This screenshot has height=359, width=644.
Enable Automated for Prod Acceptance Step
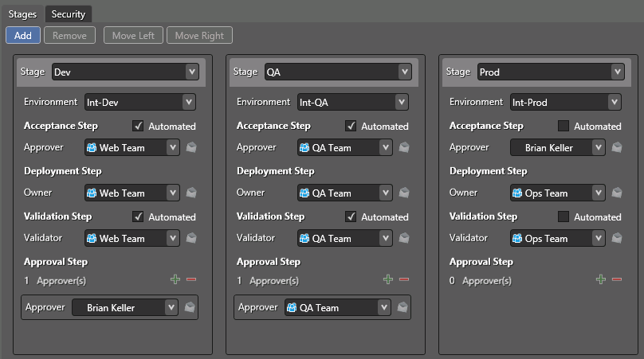coord(564,126)
